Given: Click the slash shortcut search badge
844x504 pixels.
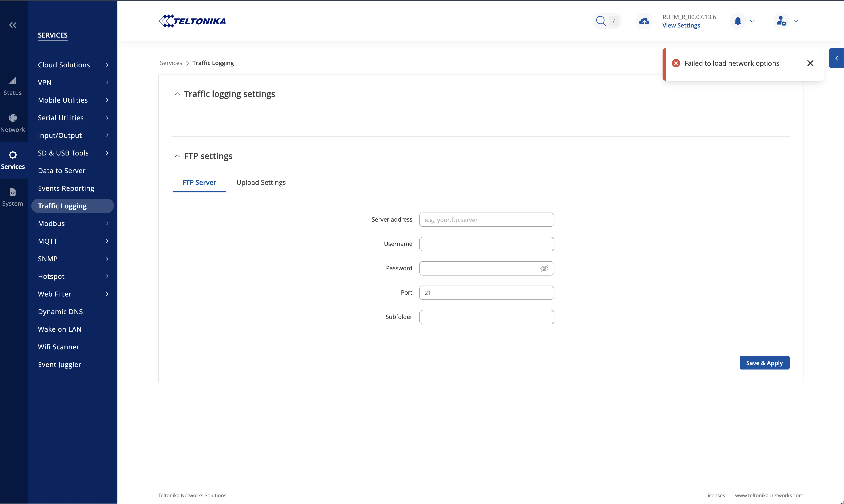Looking at the screenshot, I should click(x=614, y=21).
